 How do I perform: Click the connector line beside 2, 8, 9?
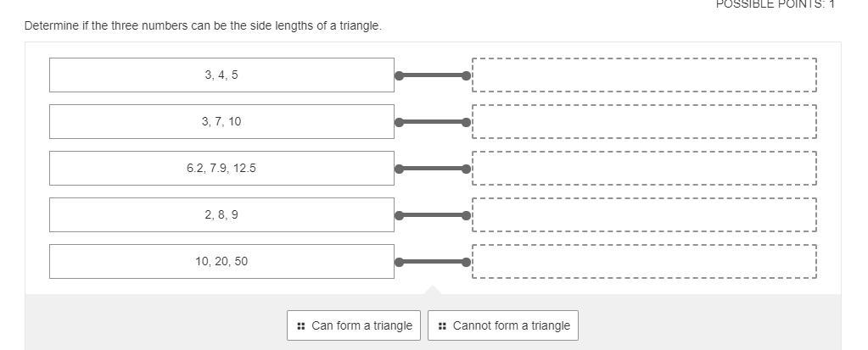coord(433,215)
